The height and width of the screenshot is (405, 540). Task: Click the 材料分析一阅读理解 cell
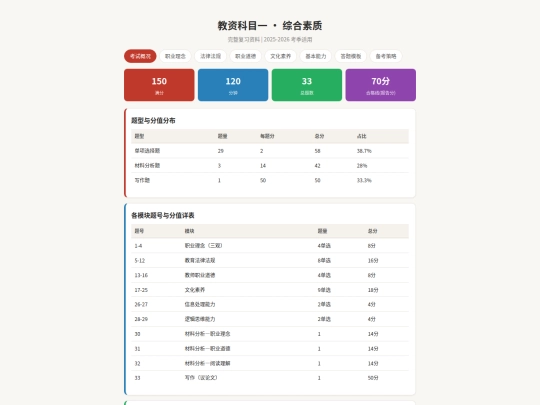(207, 363)
